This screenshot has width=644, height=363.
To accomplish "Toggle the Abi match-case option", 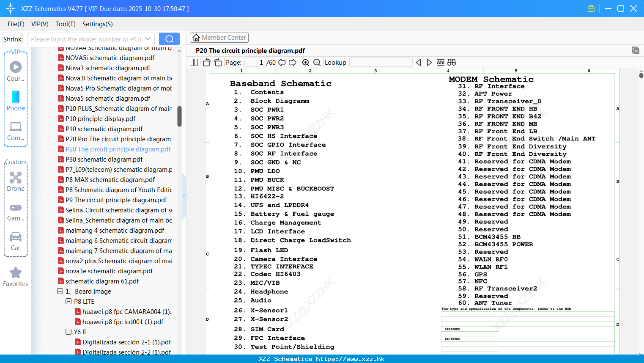I will click(440, 62).
